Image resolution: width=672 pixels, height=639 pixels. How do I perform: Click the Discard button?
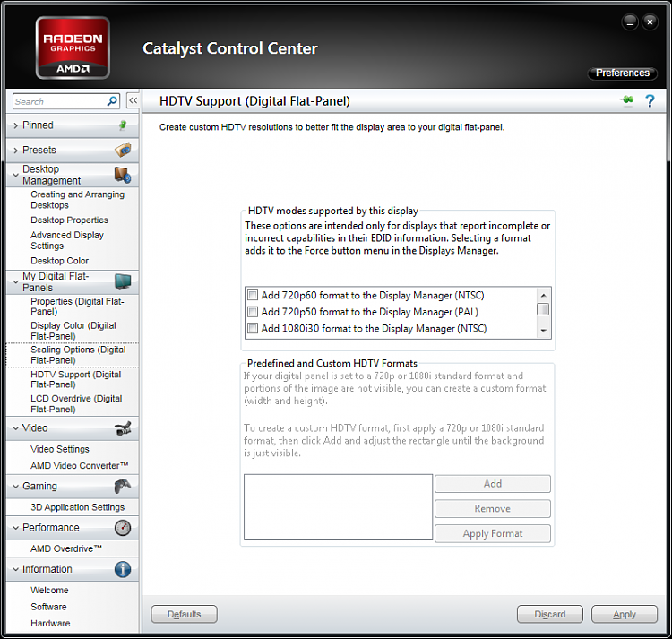tap(550, 614)
